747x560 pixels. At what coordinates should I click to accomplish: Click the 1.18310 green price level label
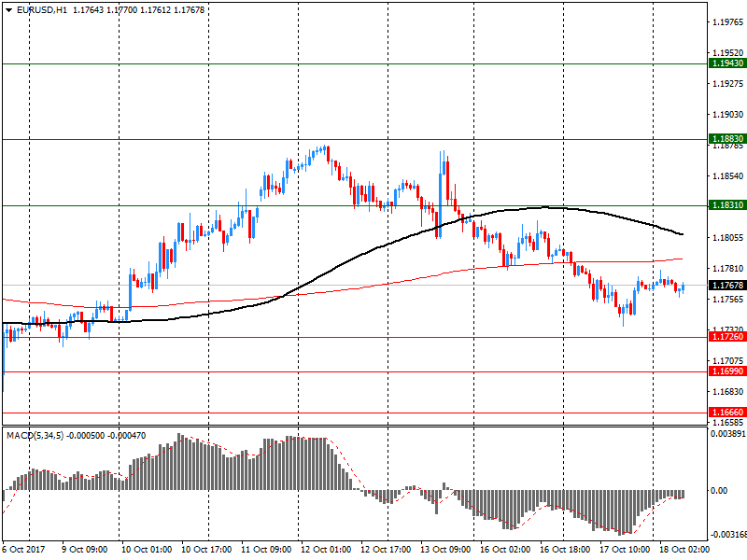point(727,204)
